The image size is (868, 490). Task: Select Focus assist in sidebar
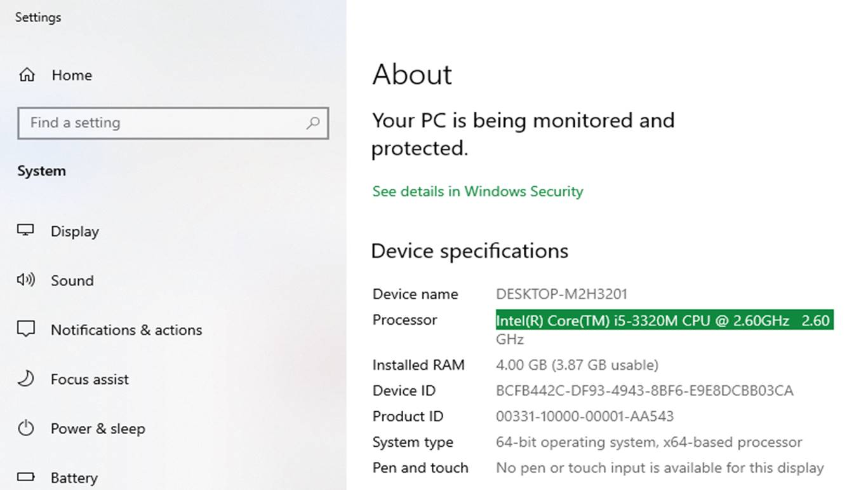[90, 379]
